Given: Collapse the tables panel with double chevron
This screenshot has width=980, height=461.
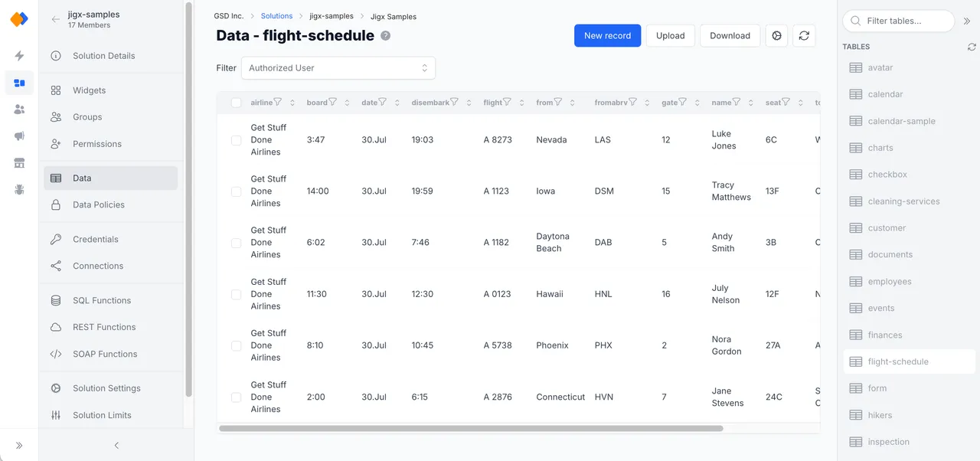Looking at the screenshot, I should (967, 21).
